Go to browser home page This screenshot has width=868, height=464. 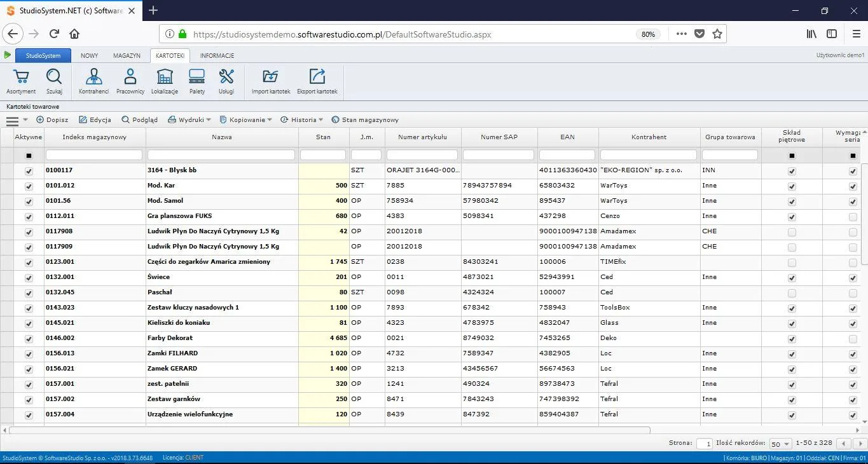coord(74,34)
